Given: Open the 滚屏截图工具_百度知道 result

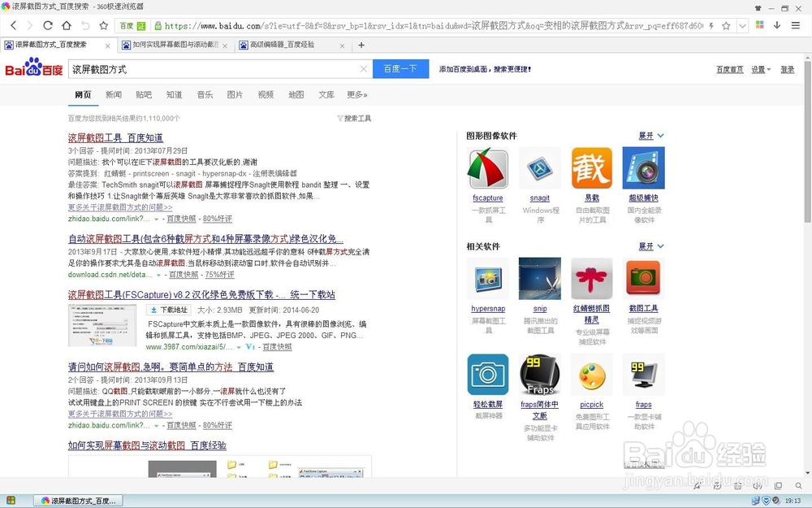Looking at the screenshot, I should pyautogui.click(x=115, y=138).
